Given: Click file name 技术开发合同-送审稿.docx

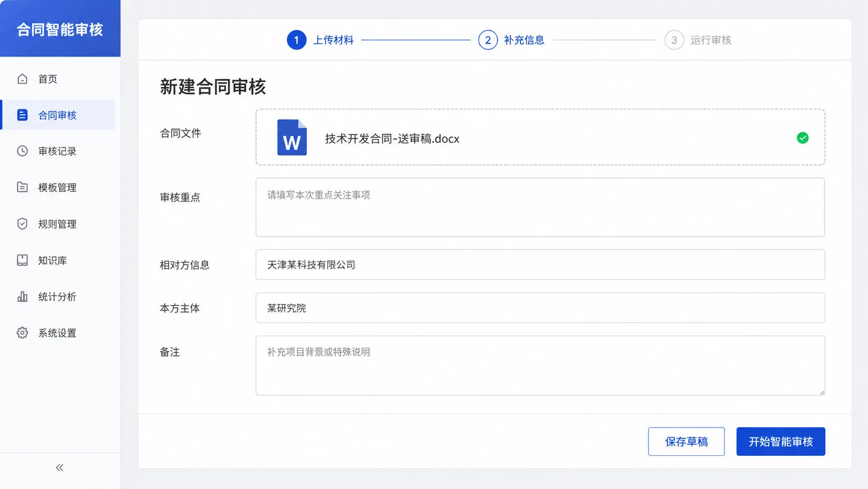Looking at the screenshot, I should [x=392, y=139].
